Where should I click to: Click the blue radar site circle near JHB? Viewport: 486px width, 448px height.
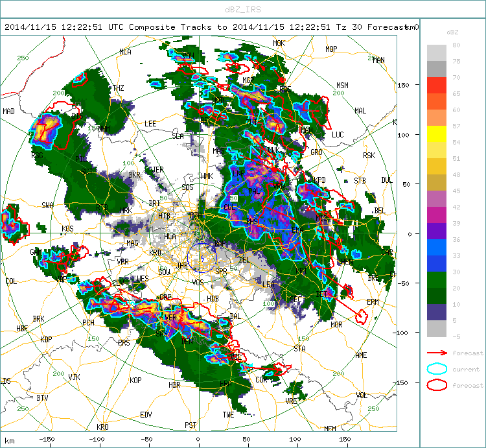[202, 257]
